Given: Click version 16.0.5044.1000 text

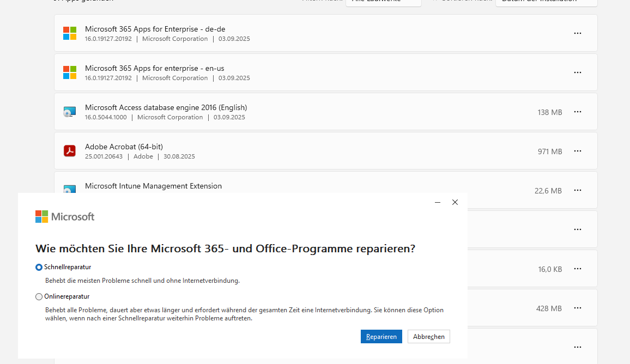Looking at the screenshot, I should [106, 117].
